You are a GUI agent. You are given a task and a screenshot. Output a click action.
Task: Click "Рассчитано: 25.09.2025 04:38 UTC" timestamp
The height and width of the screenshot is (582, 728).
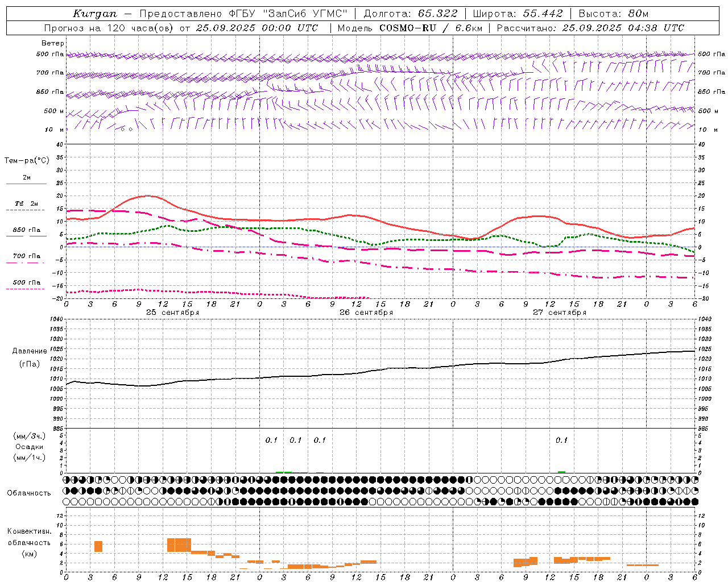coord(590,28)
